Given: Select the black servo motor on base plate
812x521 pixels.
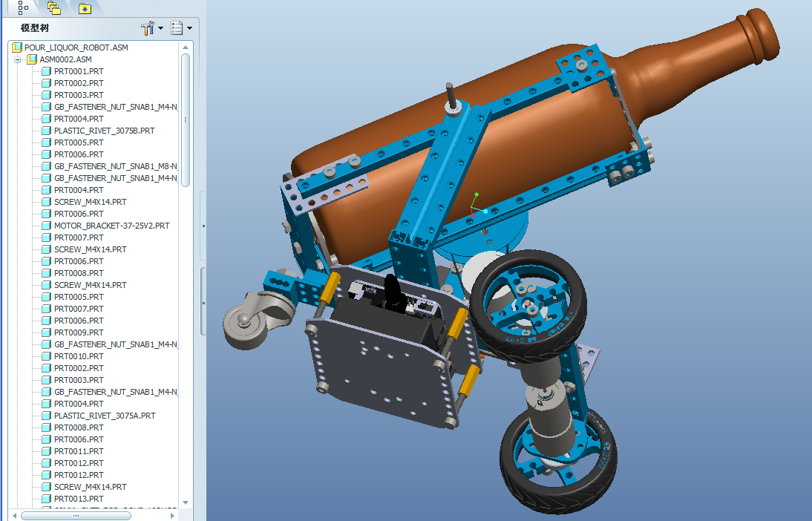Looking at the screenshot, I should [386, 321].
